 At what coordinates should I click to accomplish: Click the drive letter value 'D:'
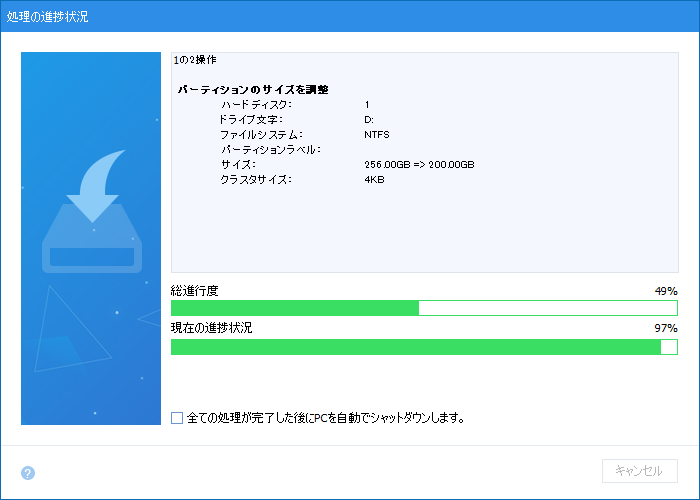(369, 120)
